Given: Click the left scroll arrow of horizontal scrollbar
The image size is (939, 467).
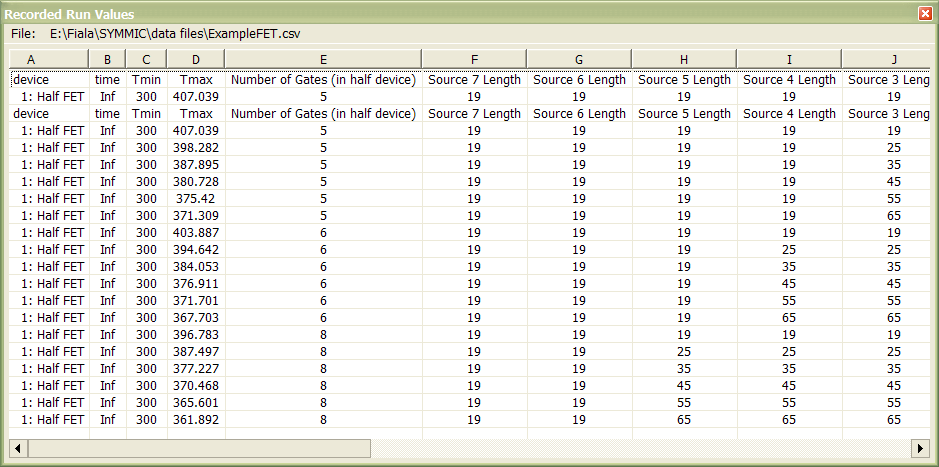Looking at the screenshot, I should point(19,448).
